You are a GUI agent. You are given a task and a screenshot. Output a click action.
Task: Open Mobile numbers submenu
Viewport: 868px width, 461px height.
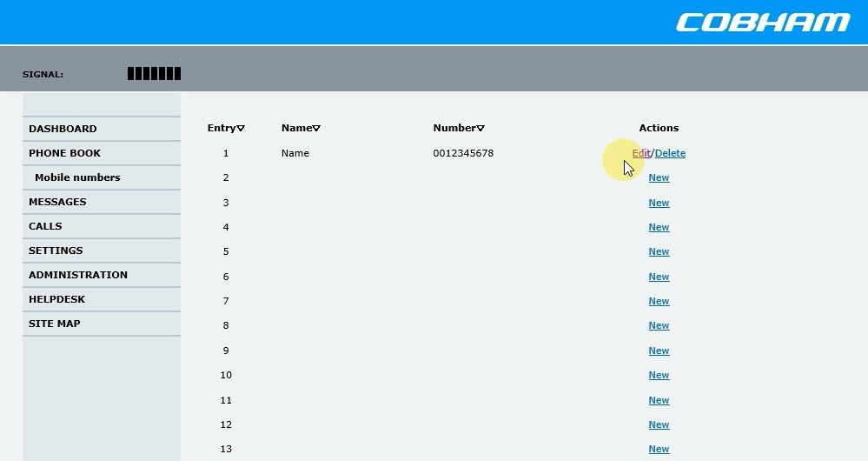point(77,177)
